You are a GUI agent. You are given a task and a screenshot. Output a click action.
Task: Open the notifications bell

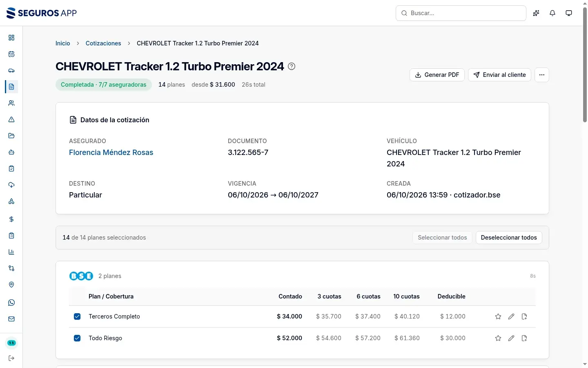[552, 13]
